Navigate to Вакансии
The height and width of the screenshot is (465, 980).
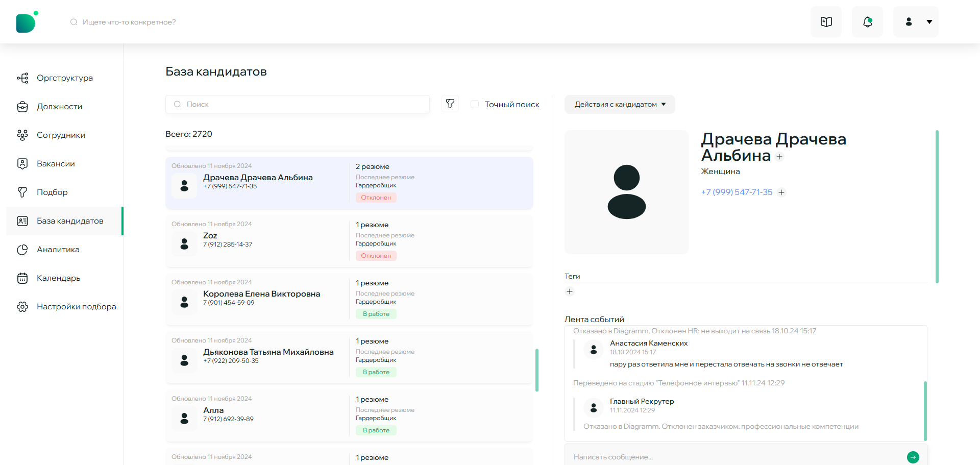pos(65,164)
